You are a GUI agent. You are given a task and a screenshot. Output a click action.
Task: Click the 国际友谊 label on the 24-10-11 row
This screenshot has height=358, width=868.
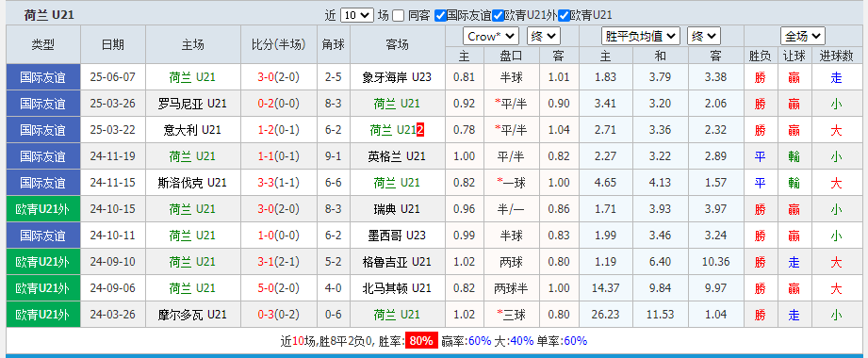[x=43, y=236]
